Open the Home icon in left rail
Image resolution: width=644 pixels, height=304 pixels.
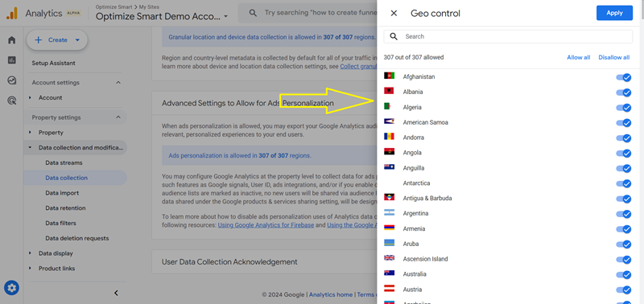pos(11,39)
